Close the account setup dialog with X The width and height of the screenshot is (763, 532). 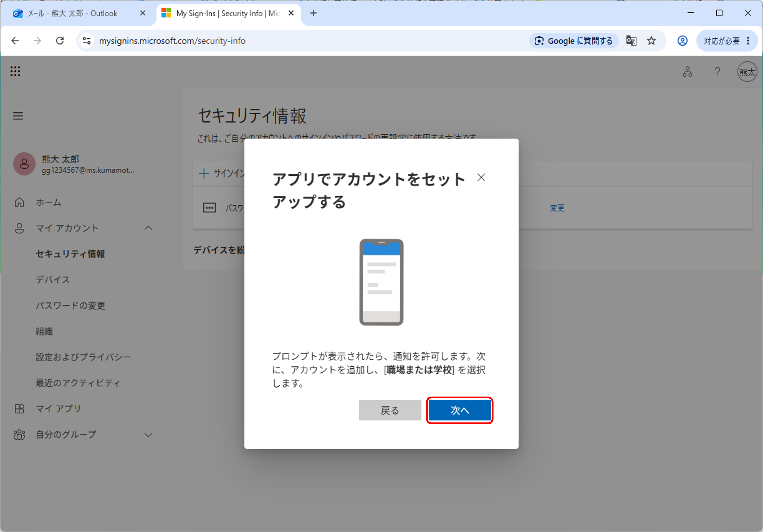pos(481,177)
